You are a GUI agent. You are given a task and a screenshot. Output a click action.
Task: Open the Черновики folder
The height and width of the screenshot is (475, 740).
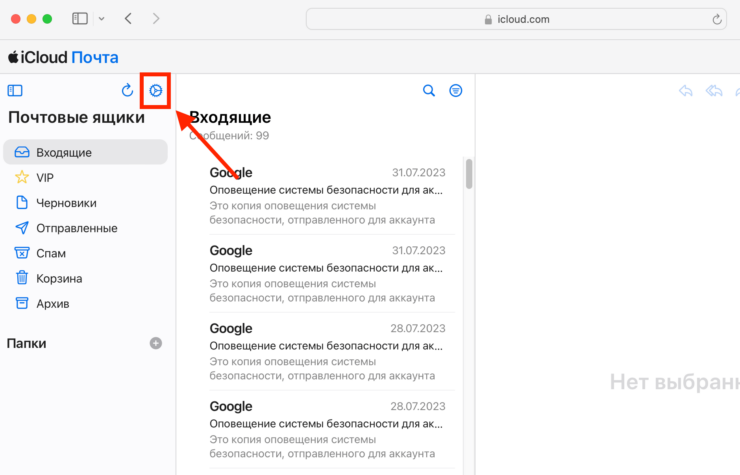[x=66, y=203]
